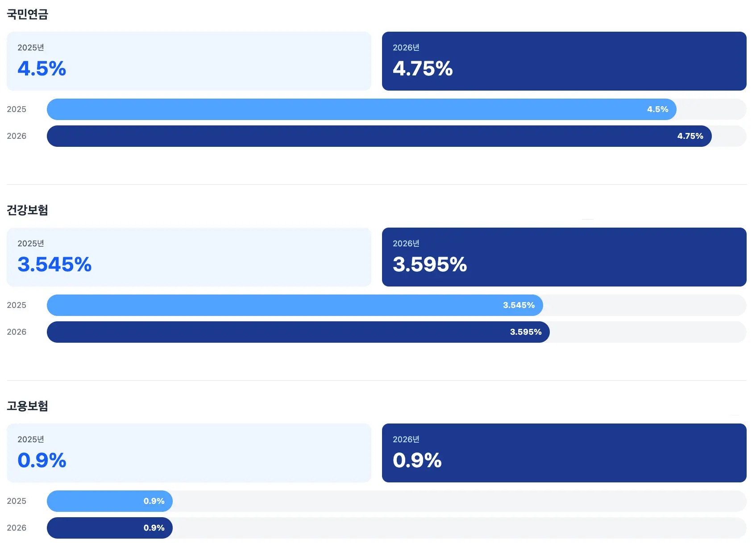Select the 국민연금 2025년 4.5% card
Image resolution: width=756 pixels, height=548 pixels.
pos(189,61)
